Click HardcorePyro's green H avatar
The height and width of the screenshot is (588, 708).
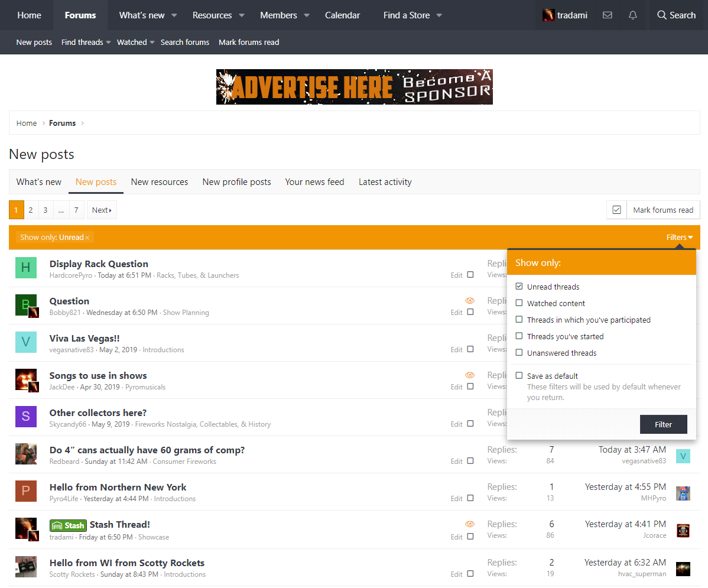coord(26,268)
